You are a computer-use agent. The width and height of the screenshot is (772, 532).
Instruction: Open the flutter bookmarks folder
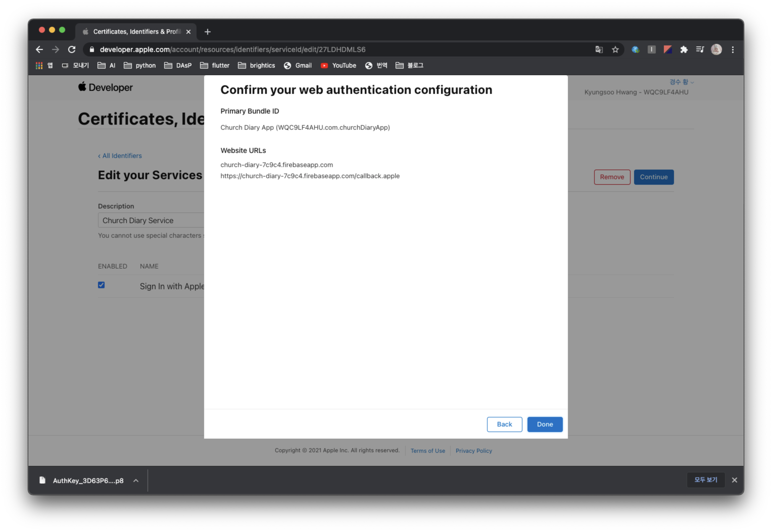coord(215,66)
